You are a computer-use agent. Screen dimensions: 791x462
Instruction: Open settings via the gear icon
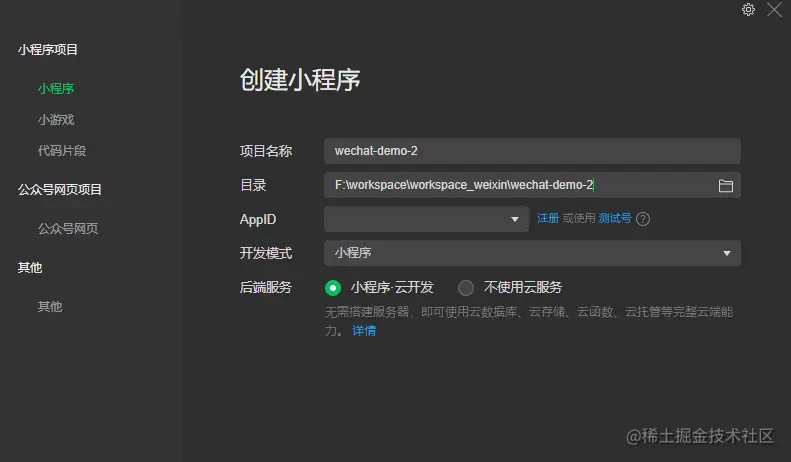coord(748,10)
